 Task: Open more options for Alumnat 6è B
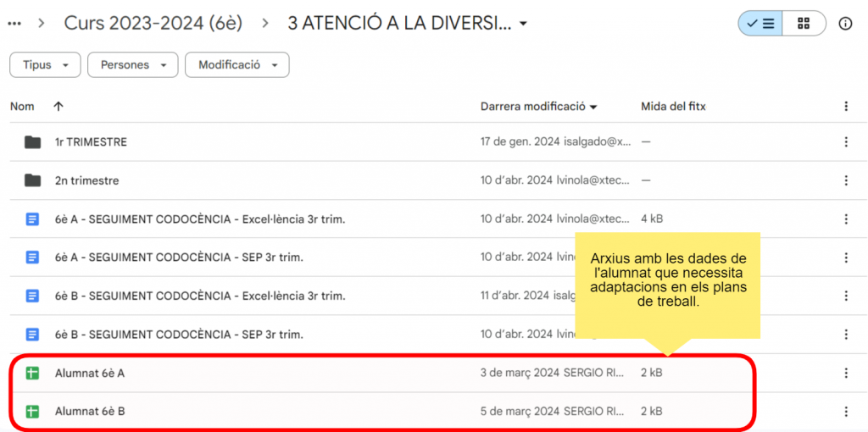(845, 412)
